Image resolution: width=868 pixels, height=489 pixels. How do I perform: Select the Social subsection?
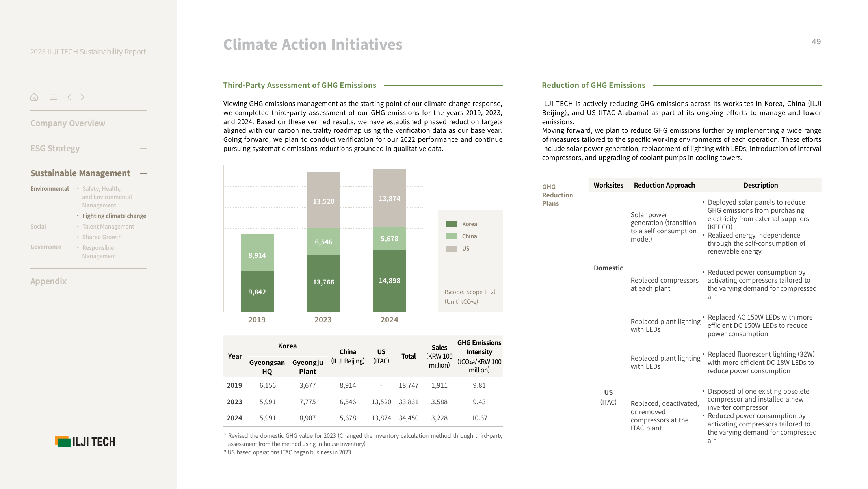pyautogui.click(x=38, y=227)
